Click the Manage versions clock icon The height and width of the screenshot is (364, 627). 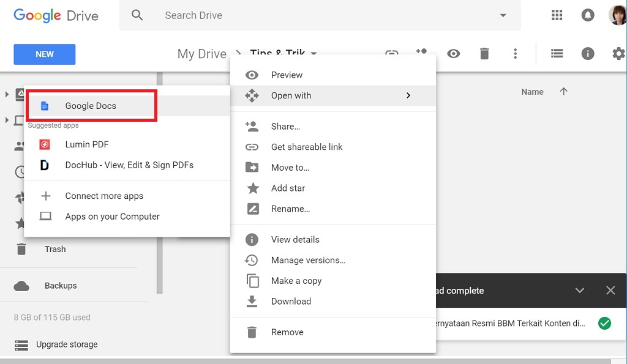click(252, 260)
